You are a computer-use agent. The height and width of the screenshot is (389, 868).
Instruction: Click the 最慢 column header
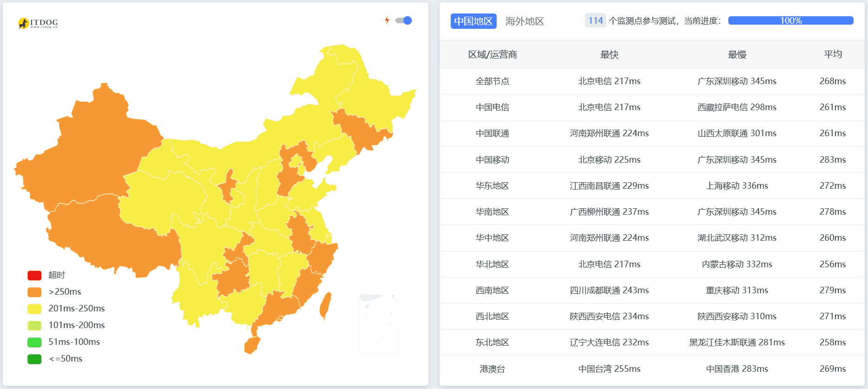(x=737, y=54)
